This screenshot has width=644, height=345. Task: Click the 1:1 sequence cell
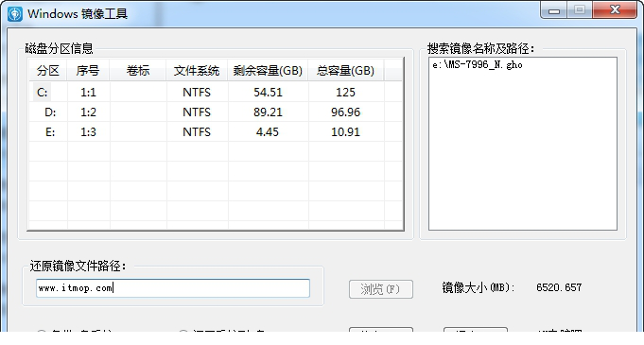(88, 92)
